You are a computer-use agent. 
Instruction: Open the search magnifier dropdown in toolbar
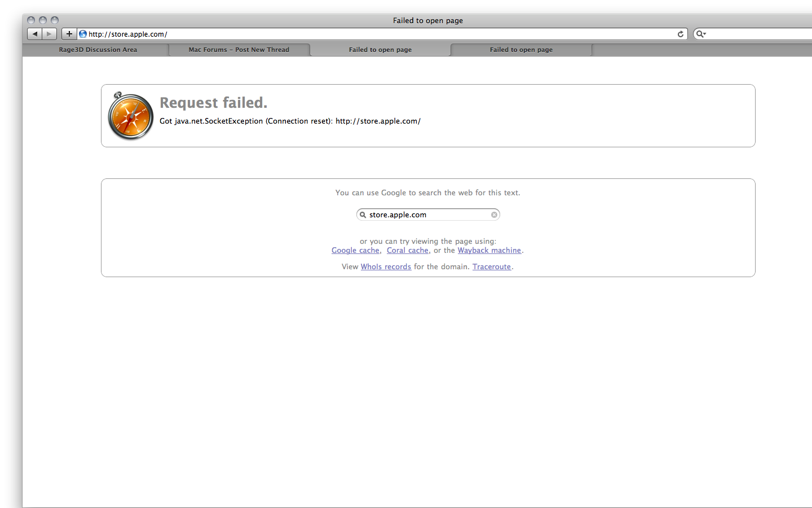(x=701, y=34)
